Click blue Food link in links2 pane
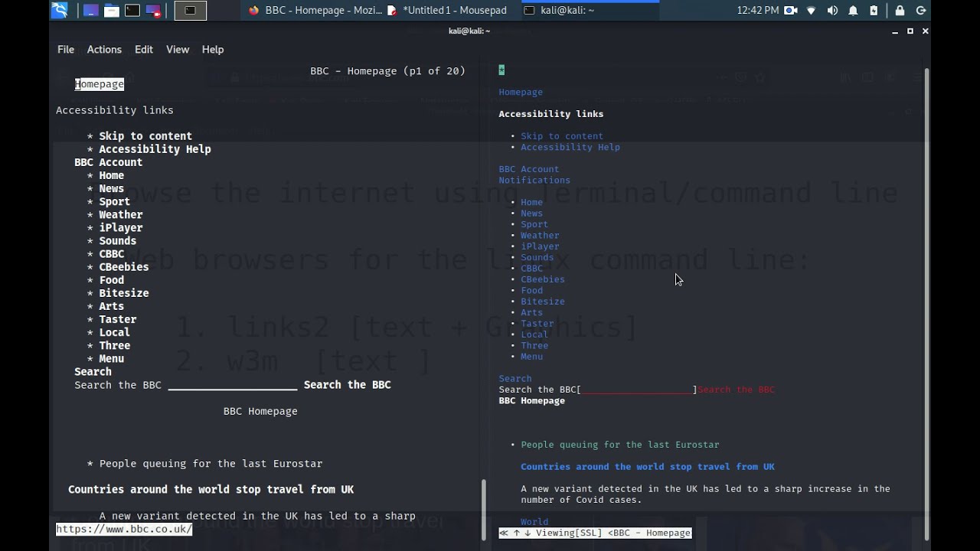The width and height of the screenshot is (980, 551). pos(531,291)
